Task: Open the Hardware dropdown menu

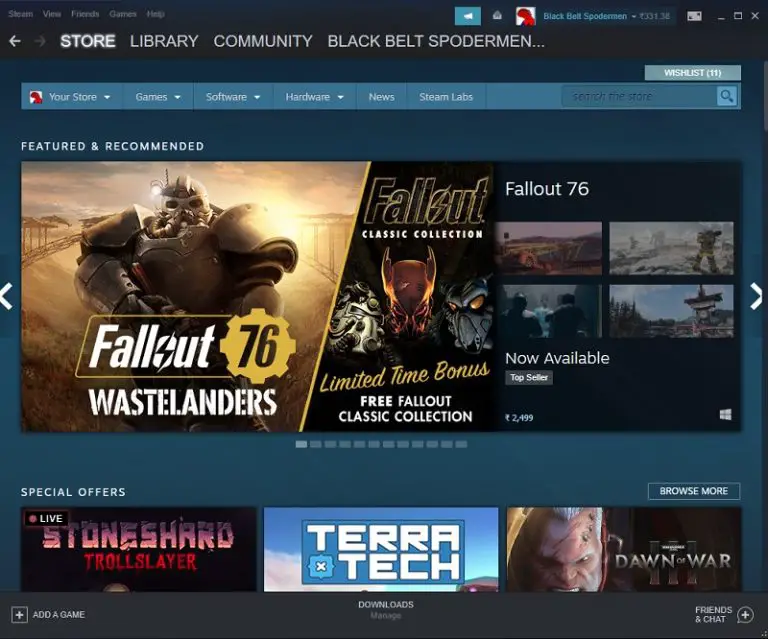Action: [314, 97]
